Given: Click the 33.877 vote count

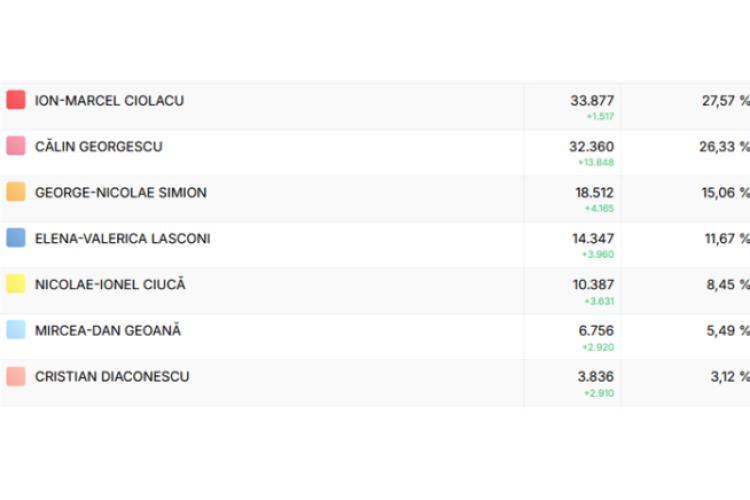Looking at the screenshot, I should click(592, 101).
